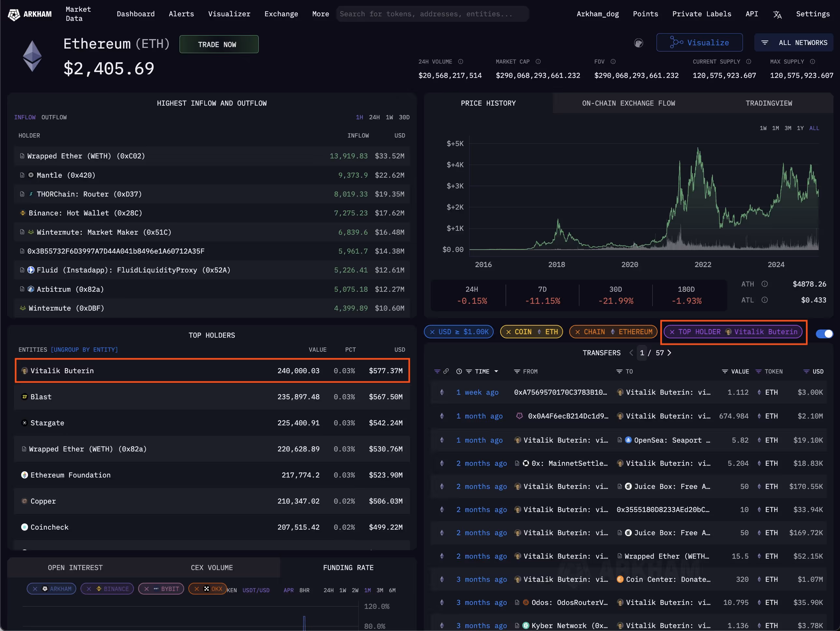Click the TRADE NOW button
The width and height of the screenshot is (840, 631).
(x=219, y=44)
